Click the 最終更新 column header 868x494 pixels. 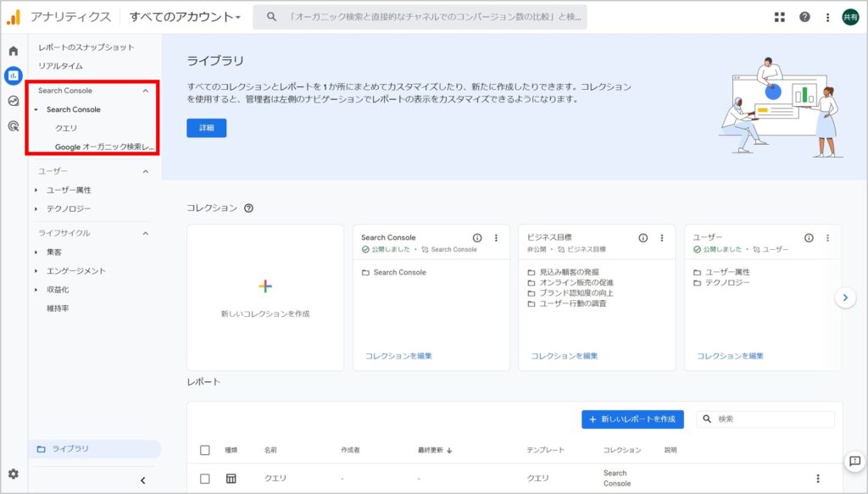click(430, 450)
